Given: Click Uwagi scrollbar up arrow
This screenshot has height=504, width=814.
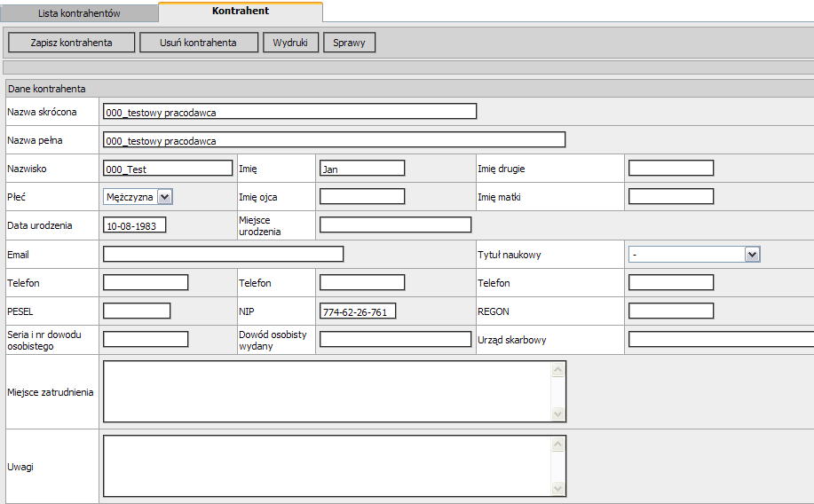Looking at the screenshot, I should (x=558, y=445).
